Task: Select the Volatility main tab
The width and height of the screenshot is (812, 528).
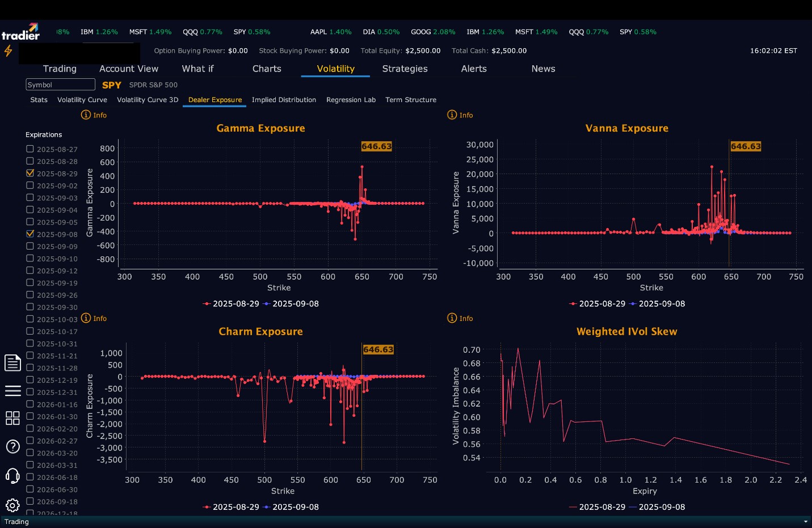Action: click(x=335, y=69)
